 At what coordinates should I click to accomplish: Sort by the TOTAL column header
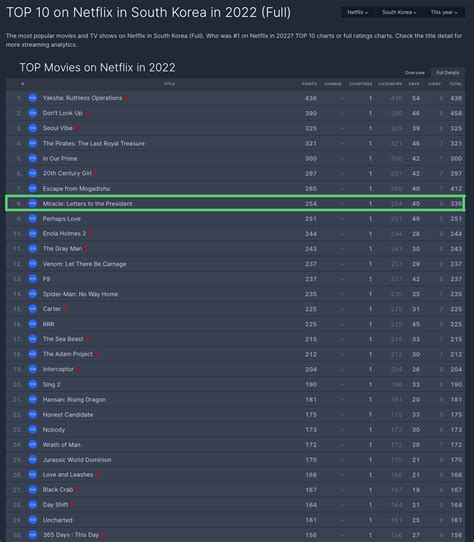455,84
